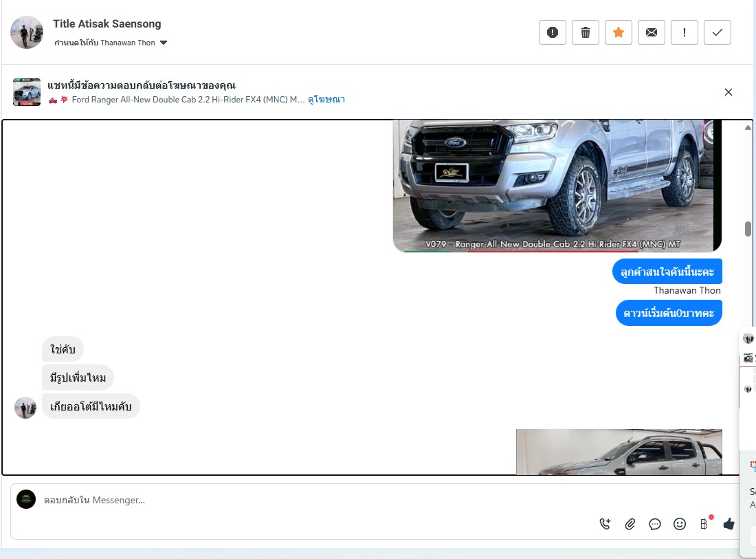Open the Ford Ranger ad thumbnail in banner

pos(27,91)
